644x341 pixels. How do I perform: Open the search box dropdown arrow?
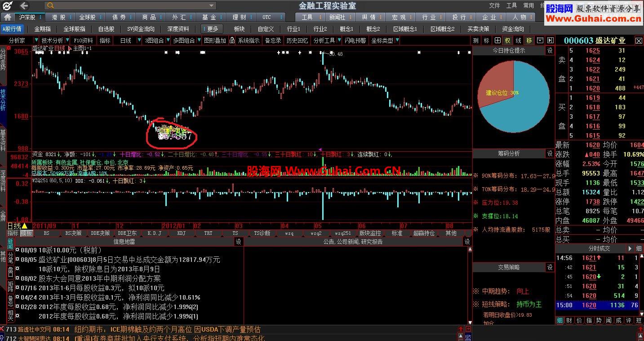click(212, 6)
